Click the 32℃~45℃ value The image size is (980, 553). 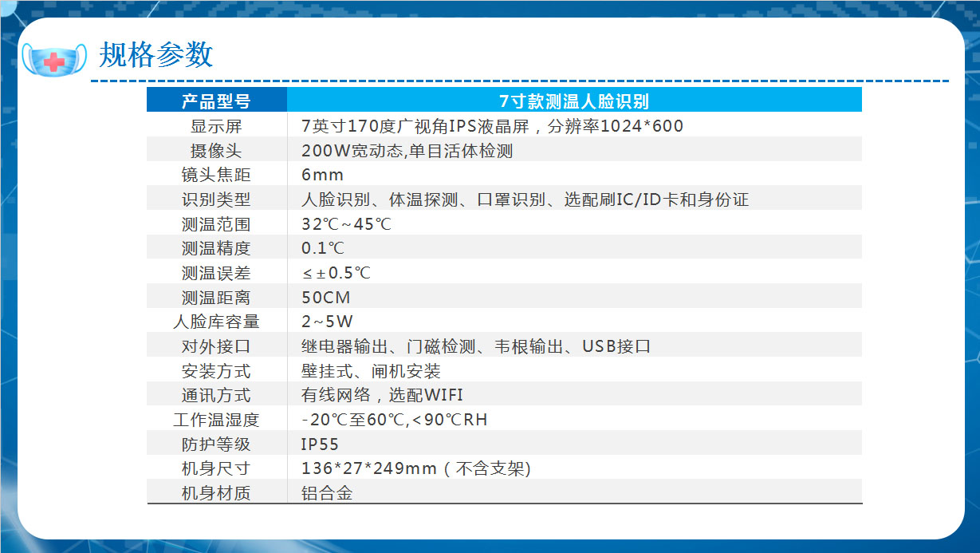click(x=346, y=224)
